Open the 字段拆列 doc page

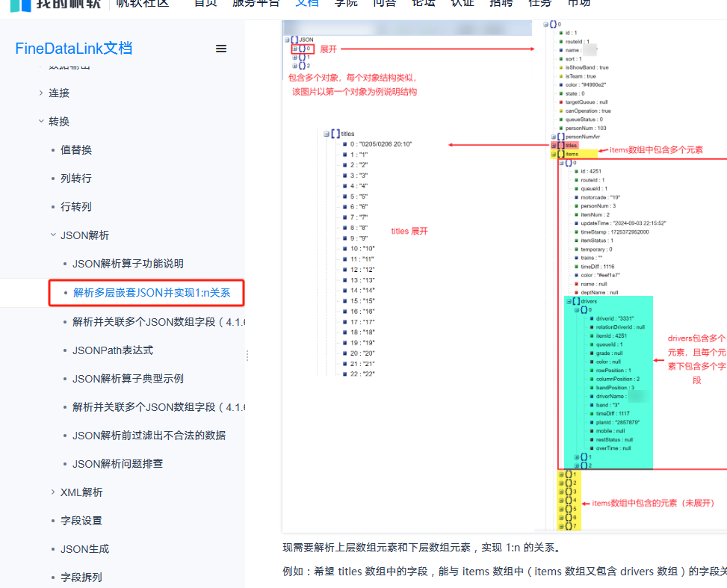81,577
